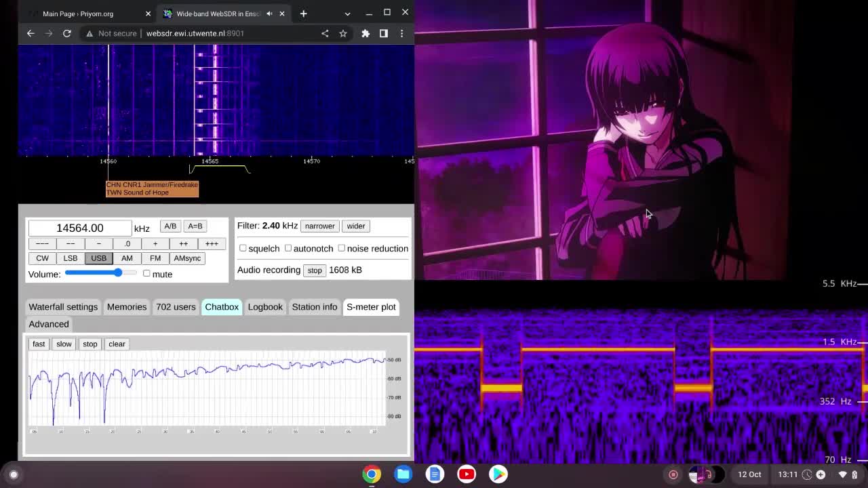
Task: Open the Station info tab
Action: click(315, 307)
